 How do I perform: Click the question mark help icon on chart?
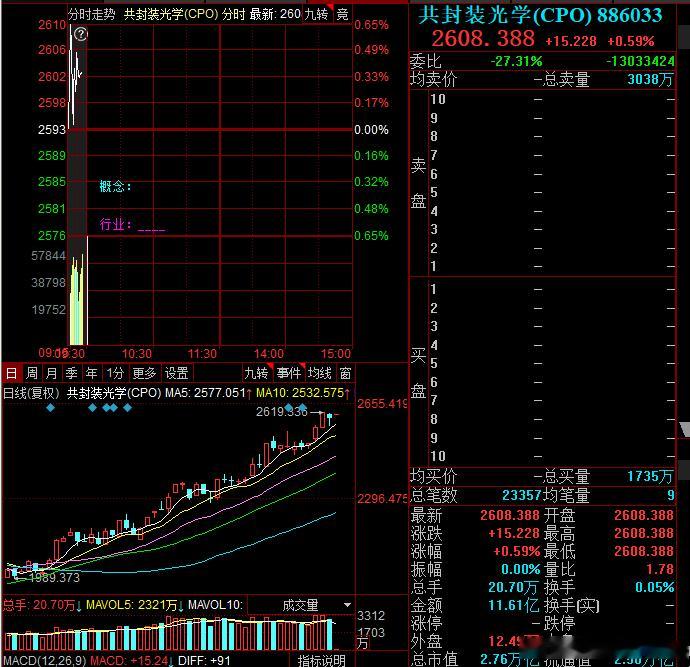81,34
